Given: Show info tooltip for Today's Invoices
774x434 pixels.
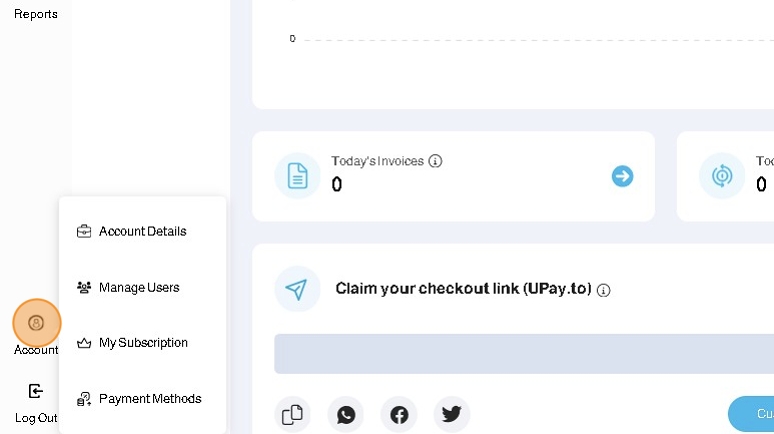Looking at the screenshot, I should tap(435, 161).
